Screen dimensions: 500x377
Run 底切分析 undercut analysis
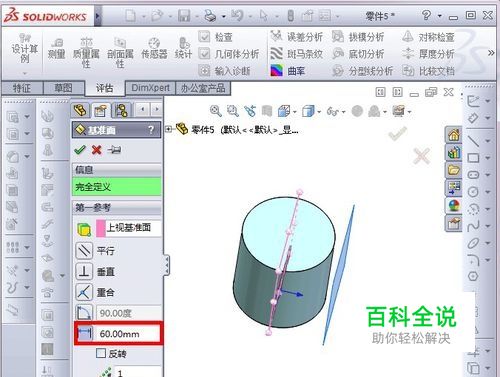point(358,54)
